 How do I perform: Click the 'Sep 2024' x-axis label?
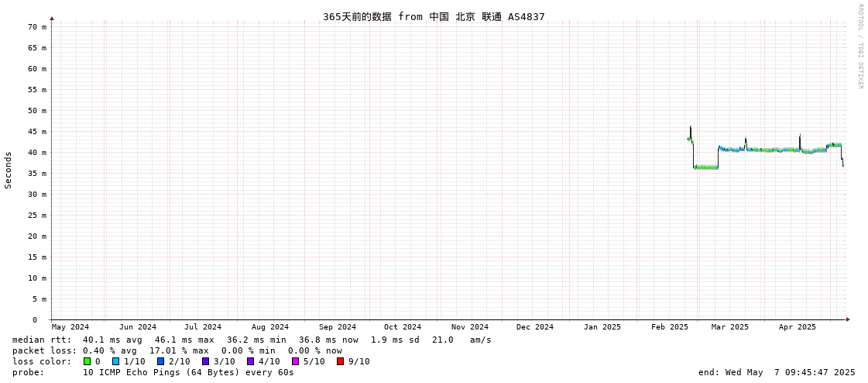pos(338,327)
